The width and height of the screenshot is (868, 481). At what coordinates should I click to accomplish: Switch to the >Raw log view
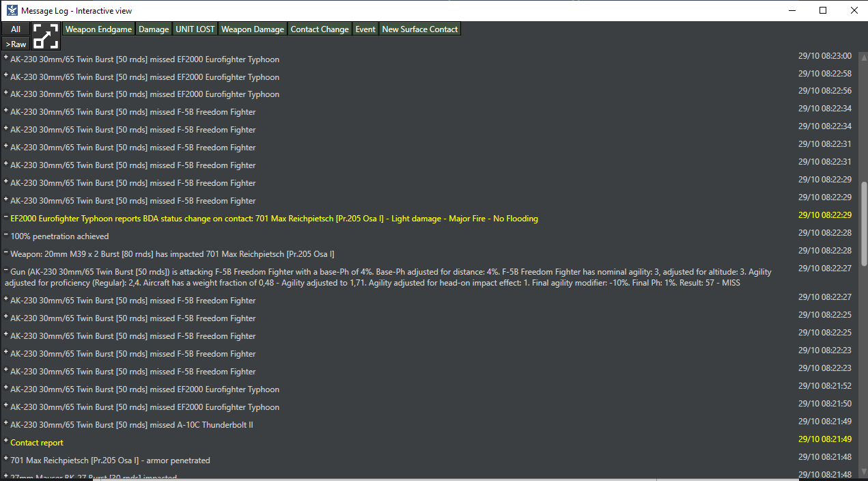pyautogui.click(x=16, y=44)
